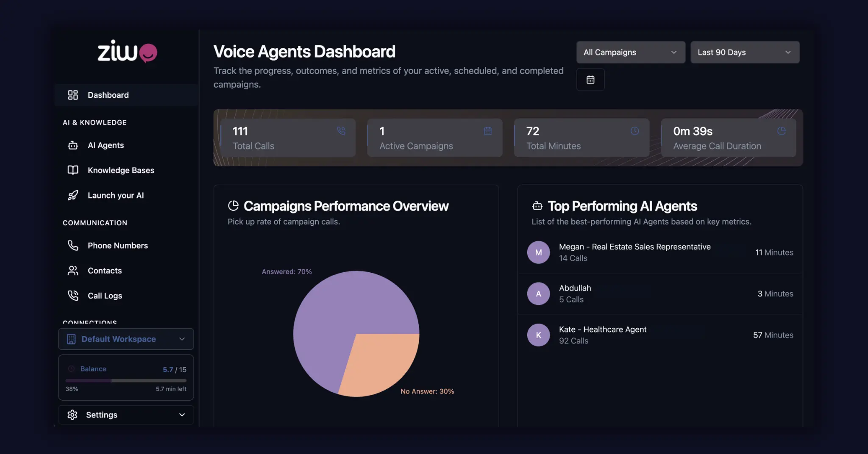Click the Balance usage progress bar
Viewport: 868px width, 454px height.
coord(126,380)
